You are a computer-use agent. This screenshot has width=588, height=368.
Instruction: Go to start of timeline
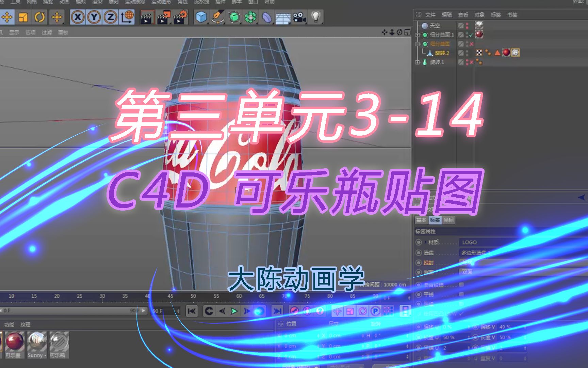192,311
